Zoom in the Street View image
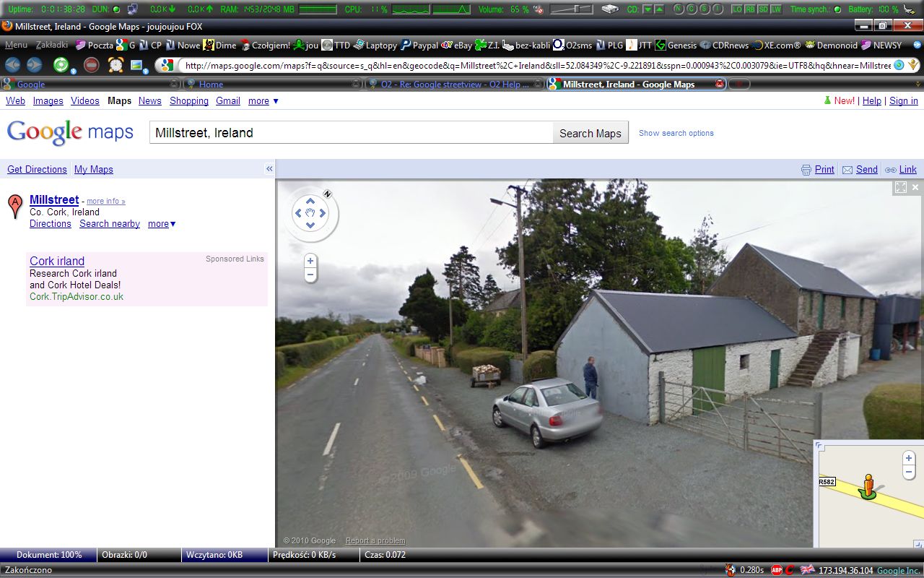 click(x=310, y=261)
